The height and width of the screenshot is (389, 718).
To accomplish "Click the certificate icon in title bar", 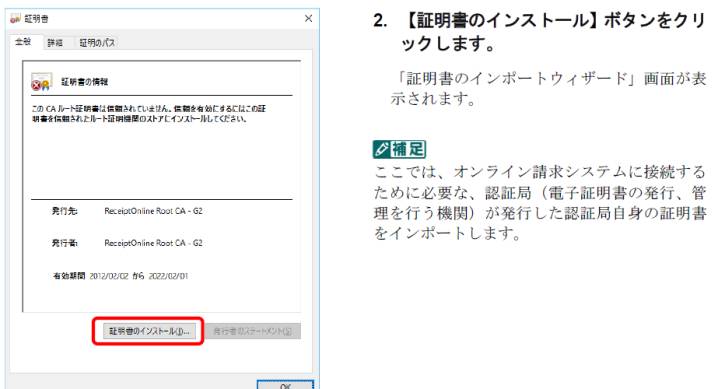I will coord(16,18).
